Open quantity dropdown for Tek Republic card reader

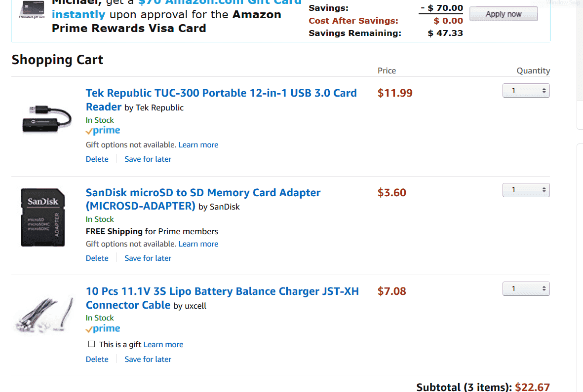pos(526,91)
